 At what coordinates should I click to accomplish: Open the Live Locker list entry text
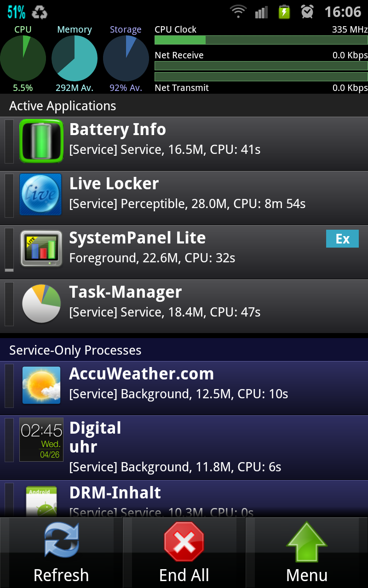pos(187,193)
